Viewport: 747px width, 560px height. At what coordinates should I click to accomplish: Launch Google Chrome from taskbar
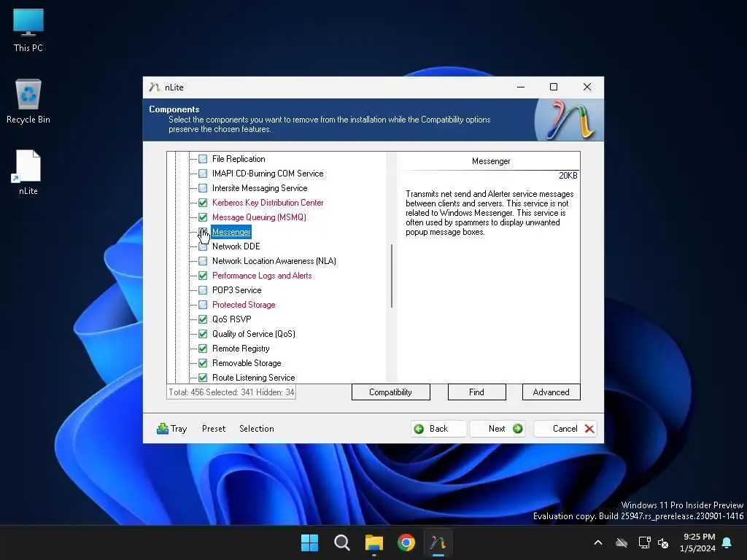[406, 542]
